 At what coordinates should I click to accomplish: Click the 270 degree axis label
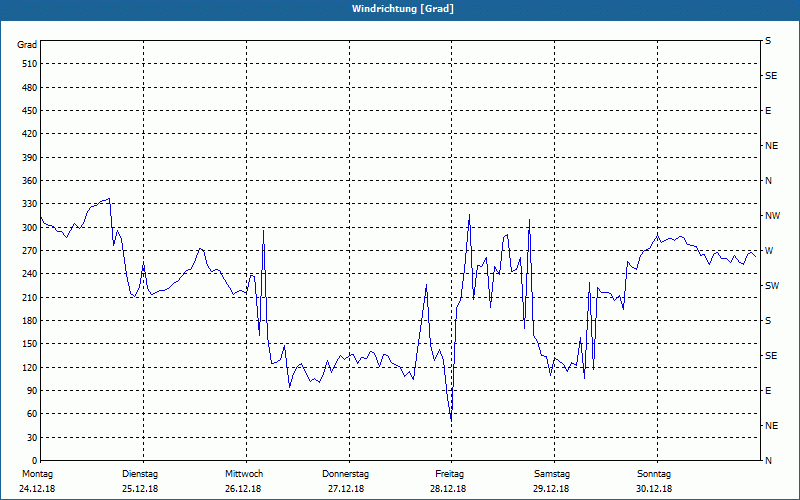(x=30, y=251)
